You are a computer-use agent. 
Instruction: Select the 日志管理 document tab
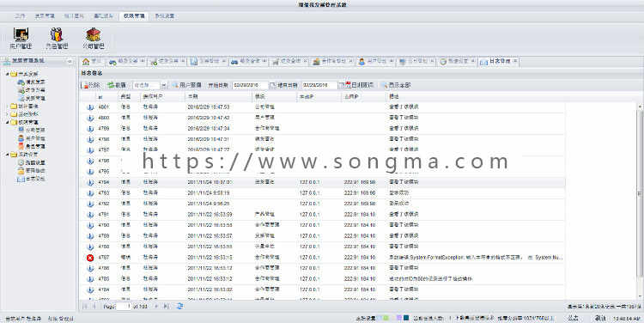[x=499, y=62]
